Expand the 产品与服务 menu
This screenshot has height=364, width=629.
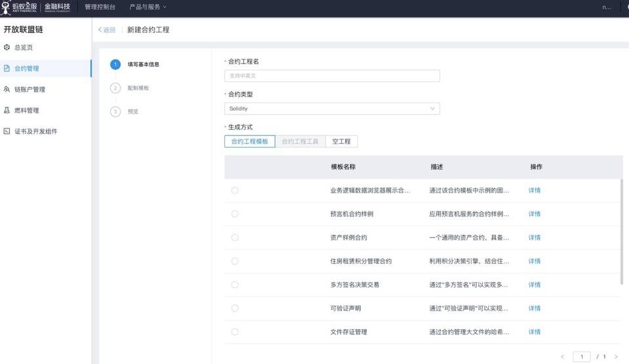coord(147,7)
